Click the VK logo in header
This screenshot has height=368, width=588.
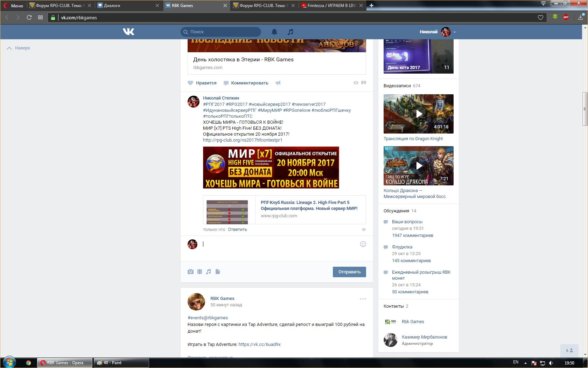[x=128, y=32]
